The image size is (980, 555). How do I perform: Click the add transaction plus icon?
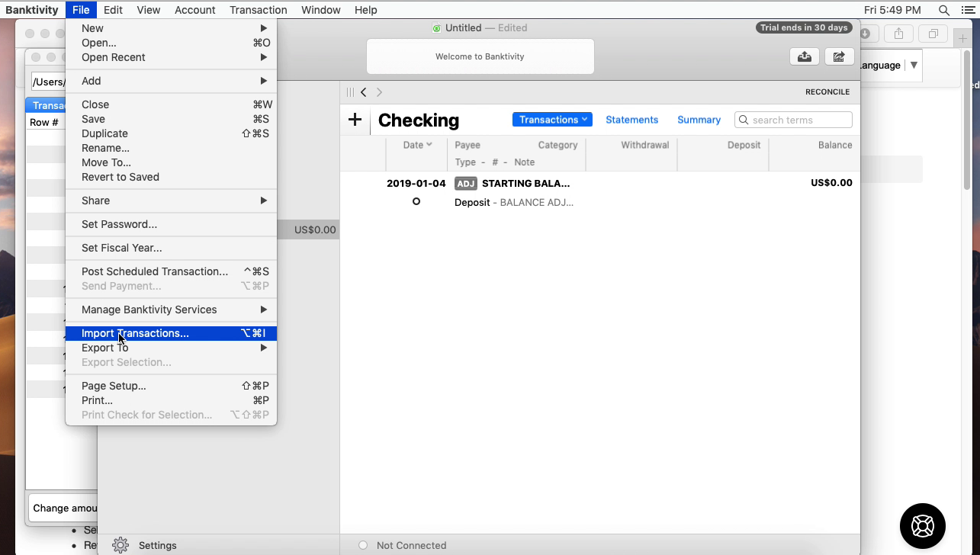[x=355, y=119]
